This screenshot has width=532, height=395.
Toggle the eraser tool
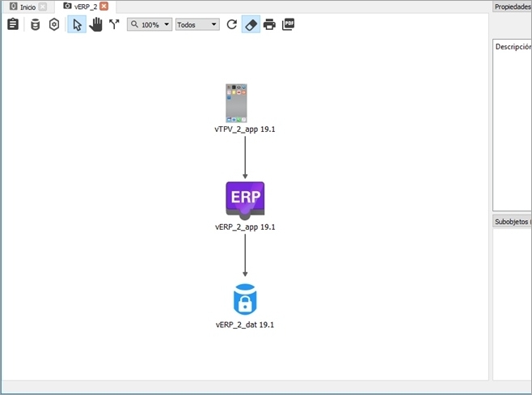click(x=251, y=24)
